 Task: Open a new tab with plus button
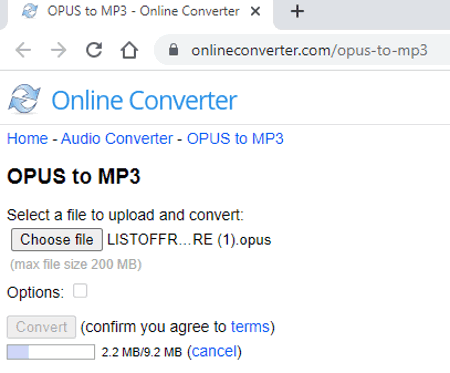[x=297, y=12]
